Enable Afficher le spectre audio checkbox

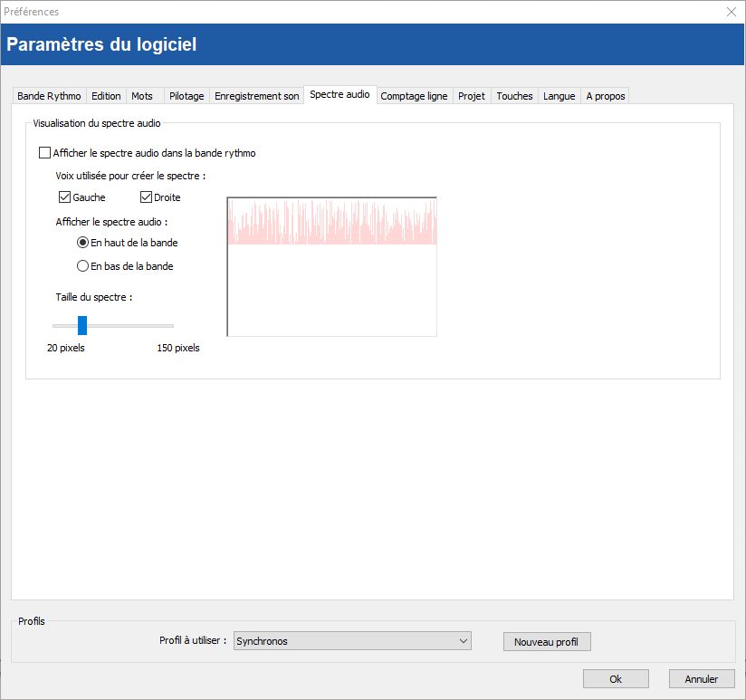click(45, 153)
